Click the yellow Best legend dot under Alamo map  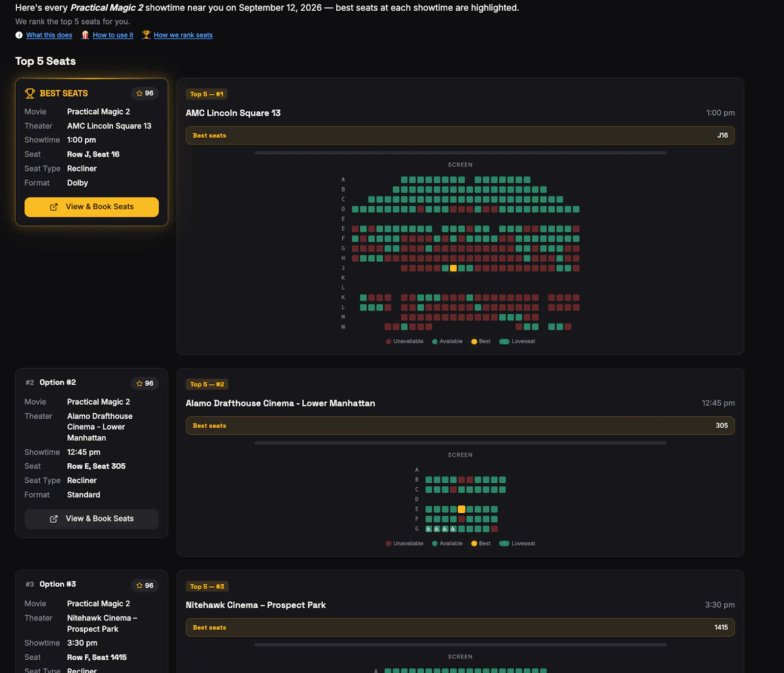point(474,544)
